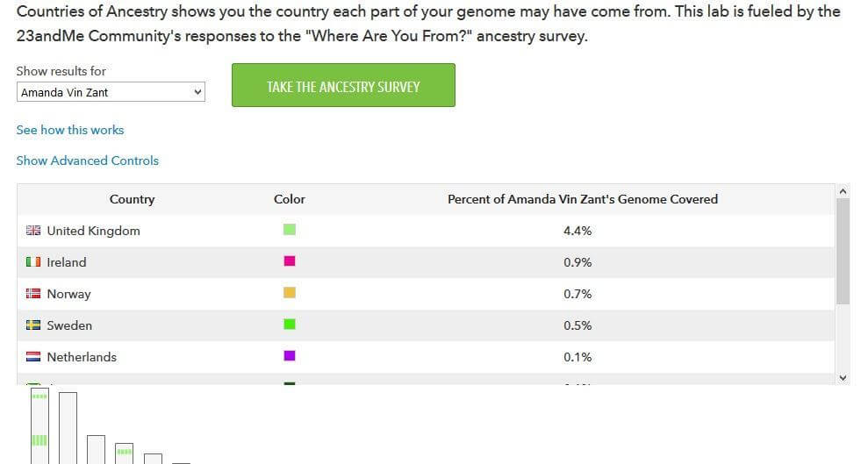
Task: Click the table scrollbar up arrow
Action: tap(843, 191)
